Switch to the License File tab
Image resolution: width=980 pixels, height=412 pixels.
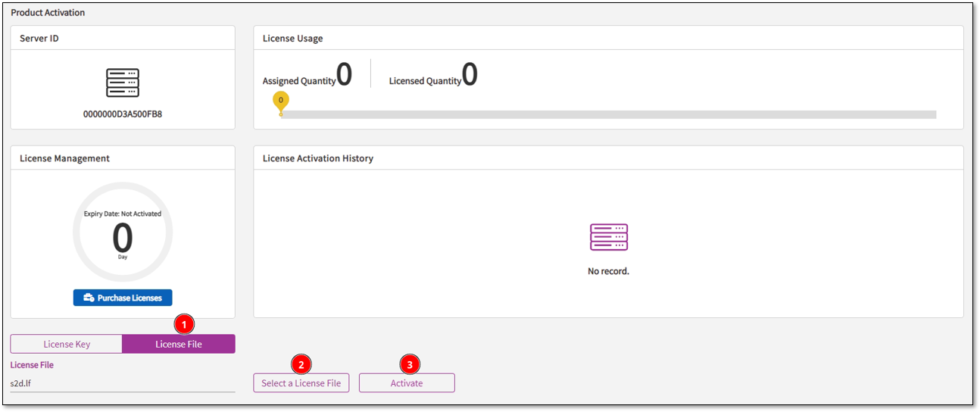(x=179, y=344)
